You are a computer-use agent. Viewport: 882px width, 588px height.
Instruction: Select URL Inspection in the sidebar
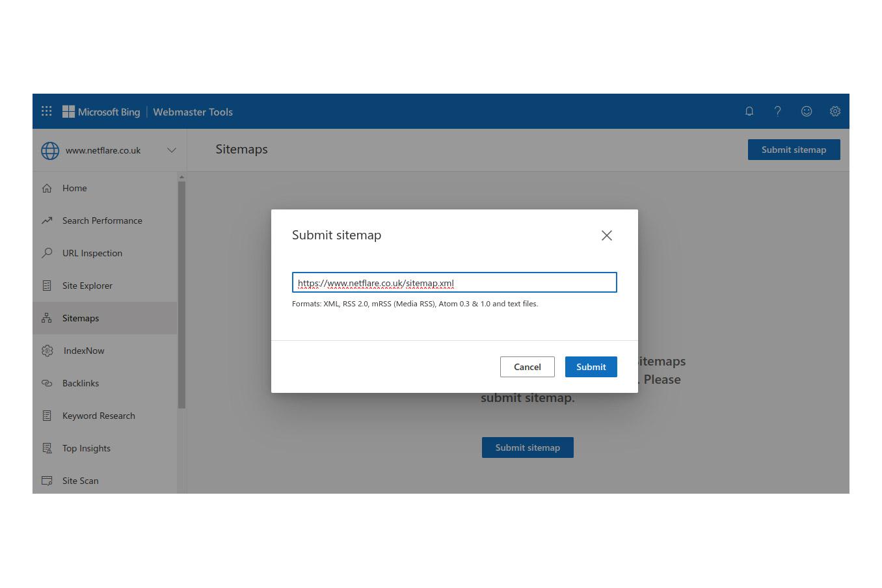(x=92, y=253)
